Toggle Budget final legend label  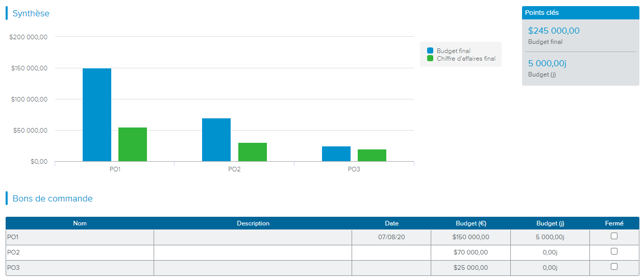point(453,51)
